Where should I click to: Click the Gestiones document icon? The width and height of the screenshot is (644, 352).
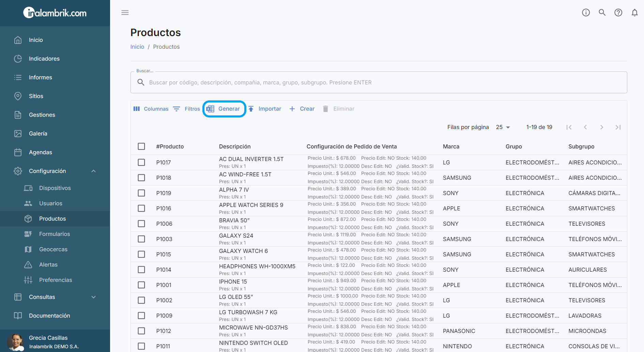tap(18, 115)
